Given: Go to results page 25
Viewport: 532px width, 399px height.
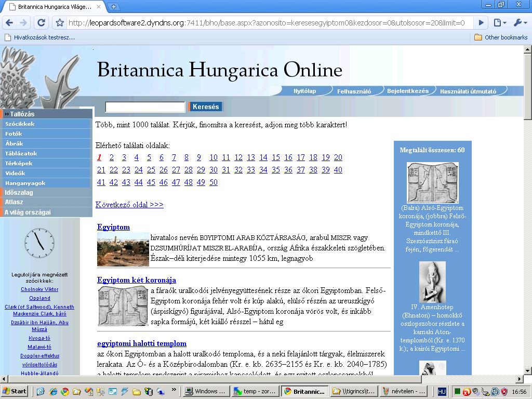Looking at the screenshot, I should 151,170.
